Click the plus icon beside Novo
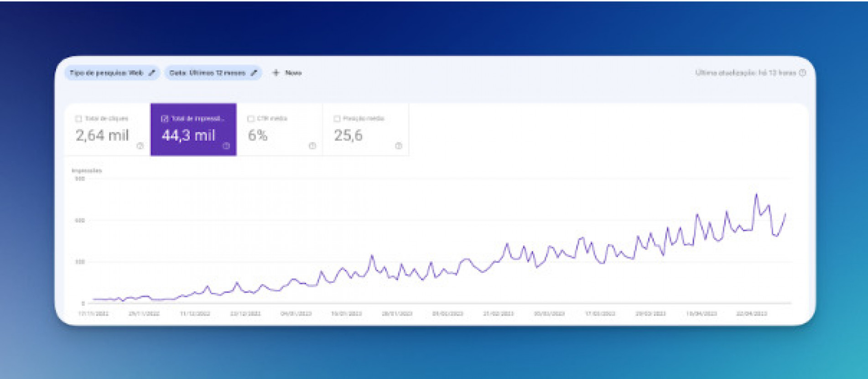The height and width of the screenshot is (379, 868). coord(275,73)
